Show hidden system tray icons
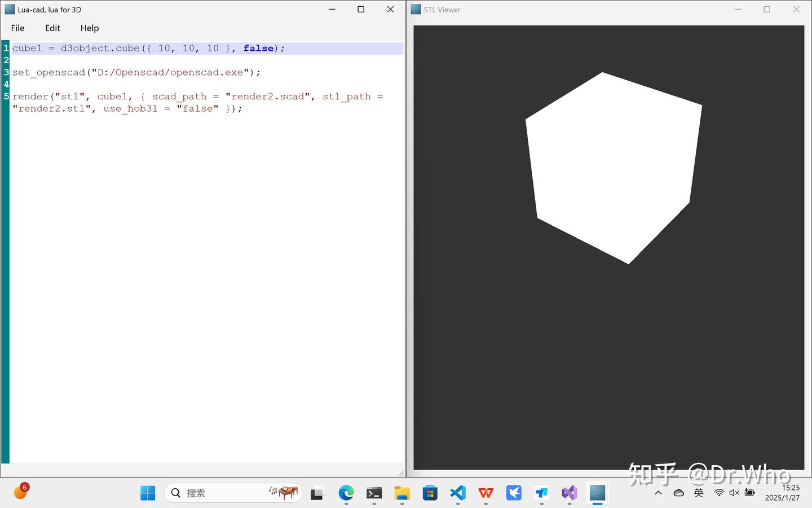This screenshot has width=812, height=508. point(658,493)
